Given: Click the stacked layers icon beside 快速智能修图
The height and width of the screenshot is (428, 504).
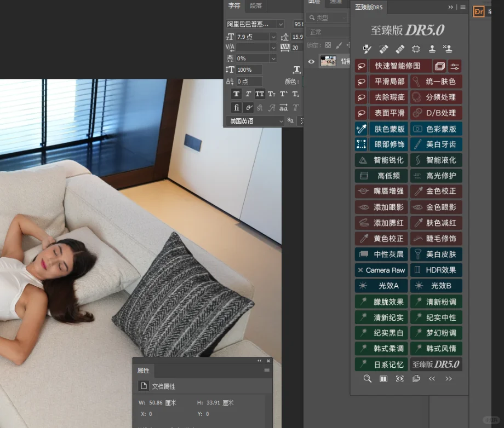Looking at the screenshot, I should 440,66.
